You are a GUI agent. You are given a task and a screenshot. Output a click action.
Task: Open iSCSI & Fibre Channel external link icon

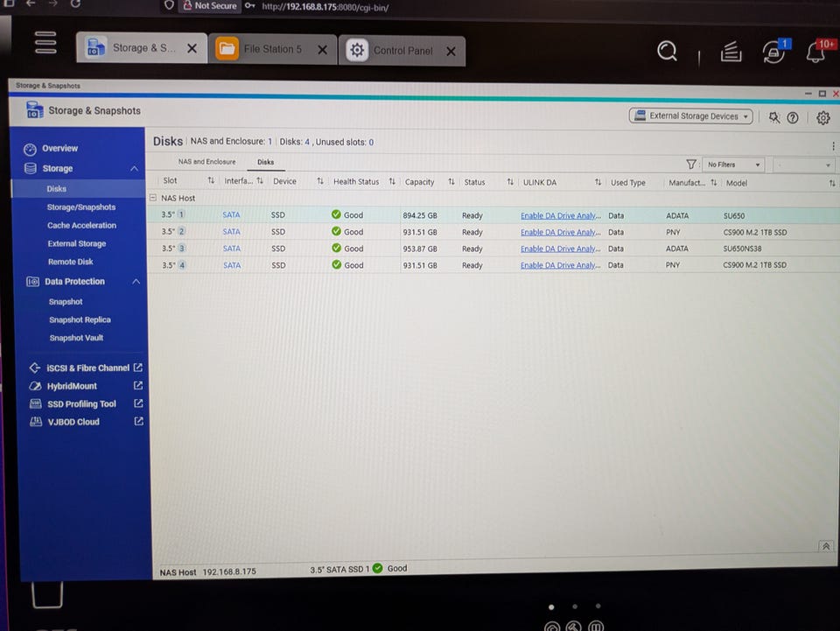tap(138, 368)
